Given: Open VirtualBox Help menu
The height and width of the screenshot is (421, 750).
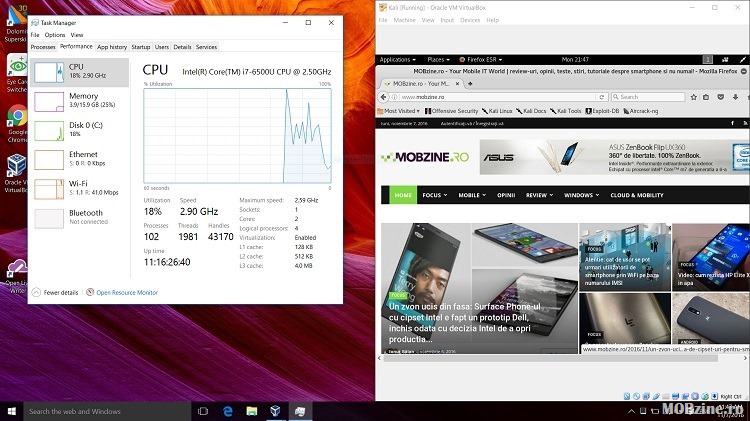Looking at the screenshot, I should click(492, 20).
